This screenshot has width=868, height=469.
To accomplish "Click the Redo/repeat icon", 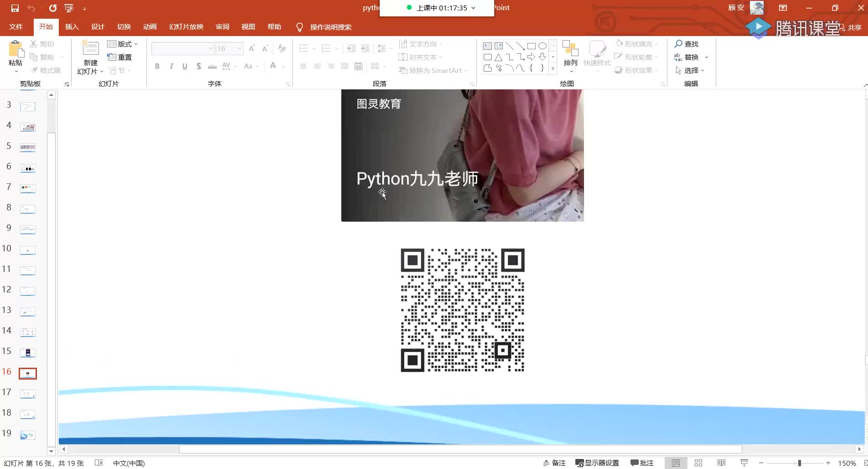I will coord(53,8).
